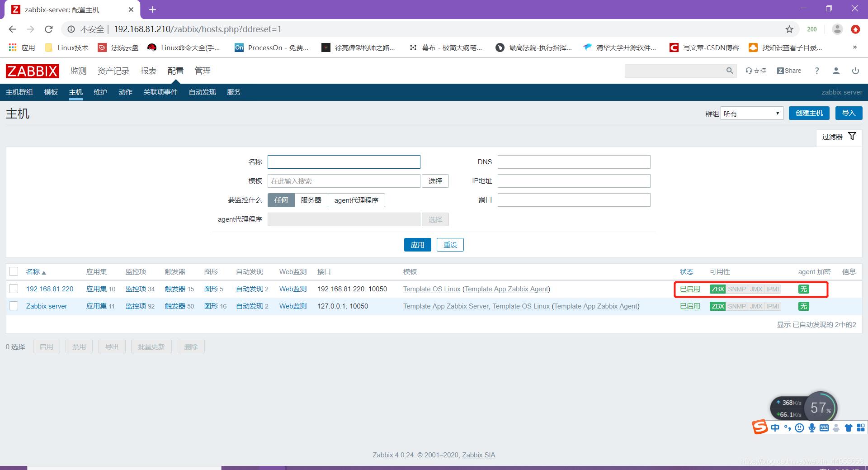The height and width of the screenshot is (470, 868).
Task: Show more bookmarks chevron
Action: [x=854, y=47]
